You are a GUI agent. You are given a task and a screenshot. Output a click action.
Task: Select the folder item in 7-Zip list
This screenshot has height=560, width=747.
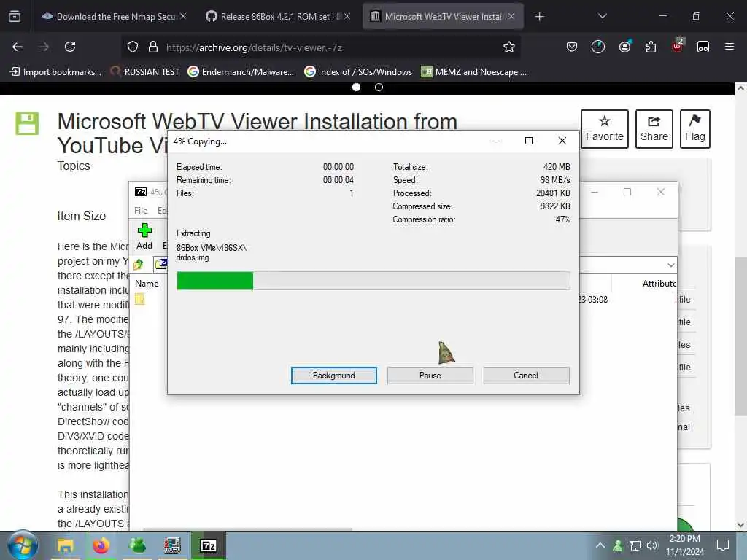point(139,299)
